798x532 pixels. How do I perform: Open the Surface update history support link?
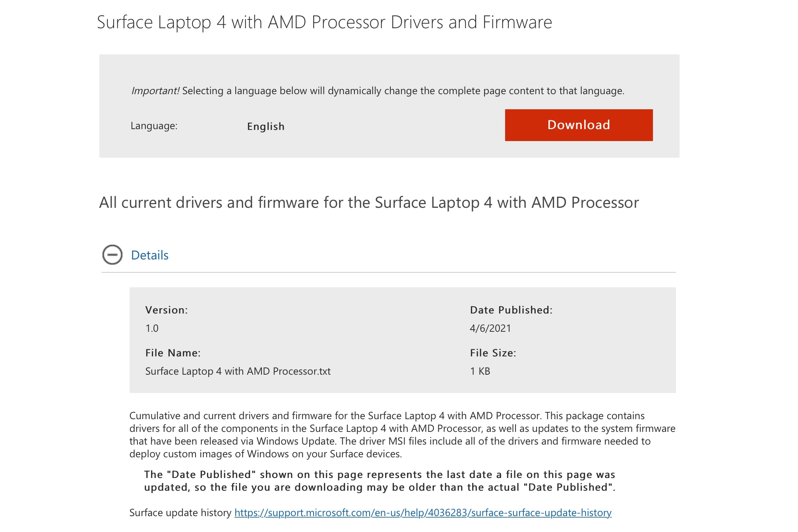coord(422,513)
